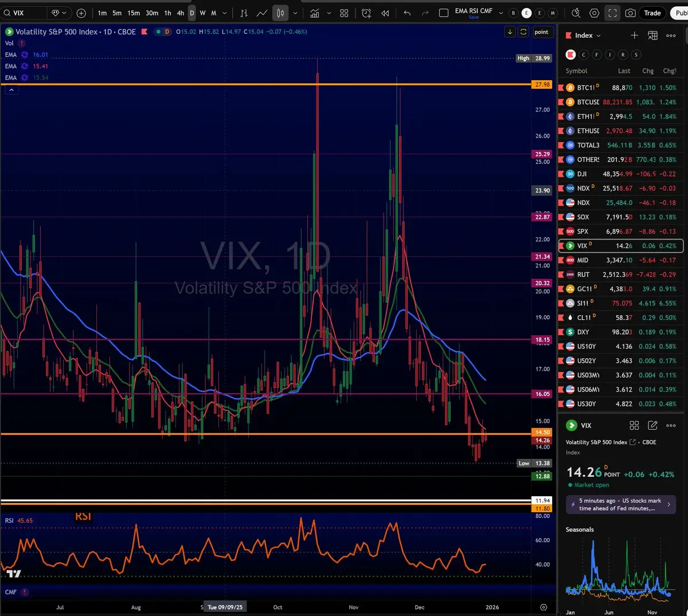Select the 5m timeframe

click(x=117, y=13)
